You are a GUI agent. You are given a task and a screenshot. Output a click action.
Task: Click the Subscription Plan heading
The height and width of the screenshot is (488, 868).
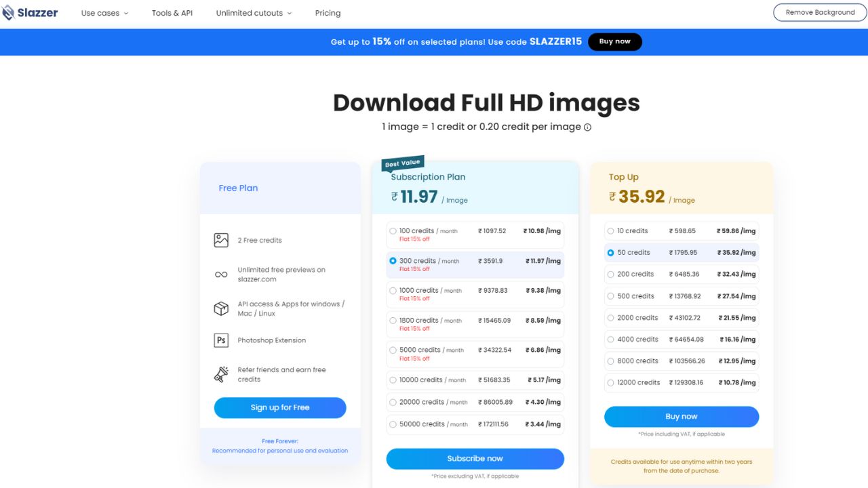tap(428, 177)
